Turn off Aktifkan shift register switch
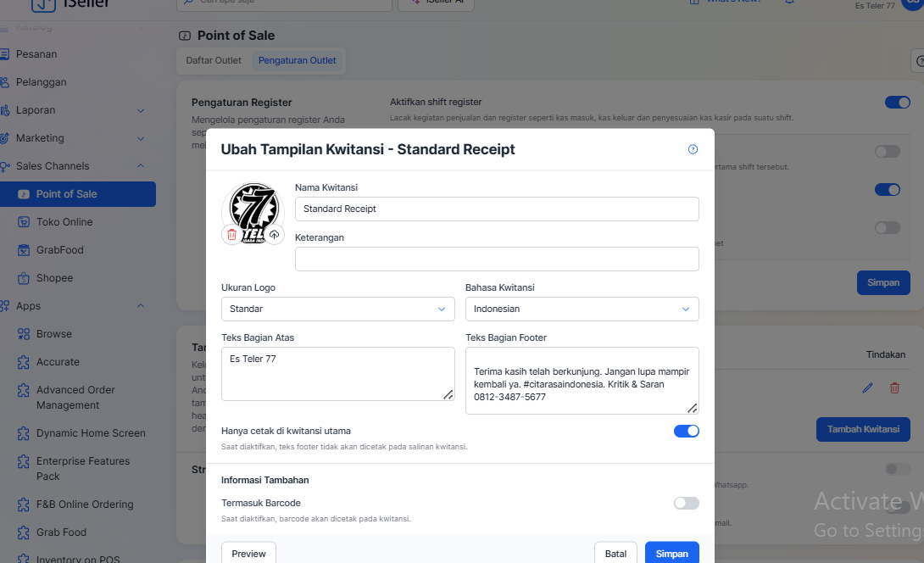This screenshot has height=563, width=924. coord(897,103)
